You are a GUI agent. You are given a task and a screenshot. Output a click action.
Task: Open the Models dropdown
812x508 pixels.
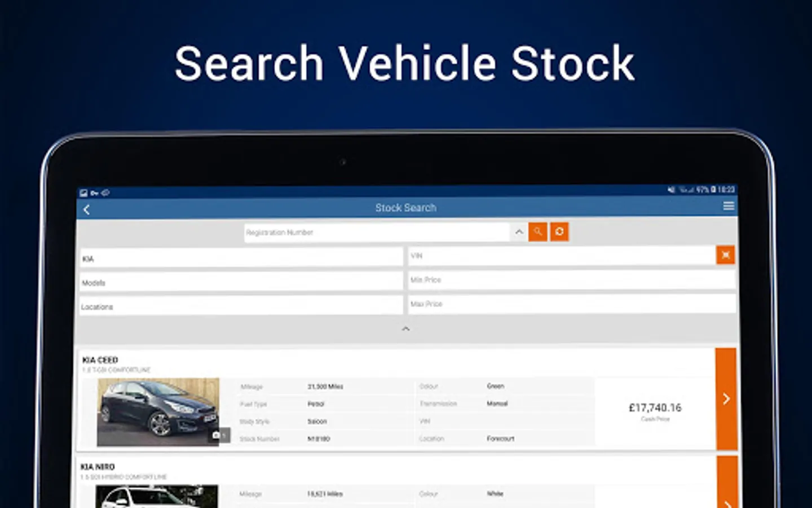(241, 282)
